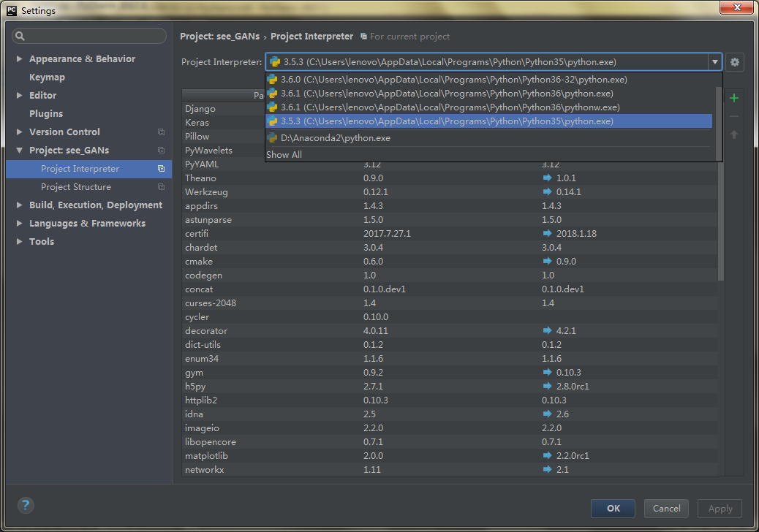Expand the Appearance & Behavior section

click(19, 59)
